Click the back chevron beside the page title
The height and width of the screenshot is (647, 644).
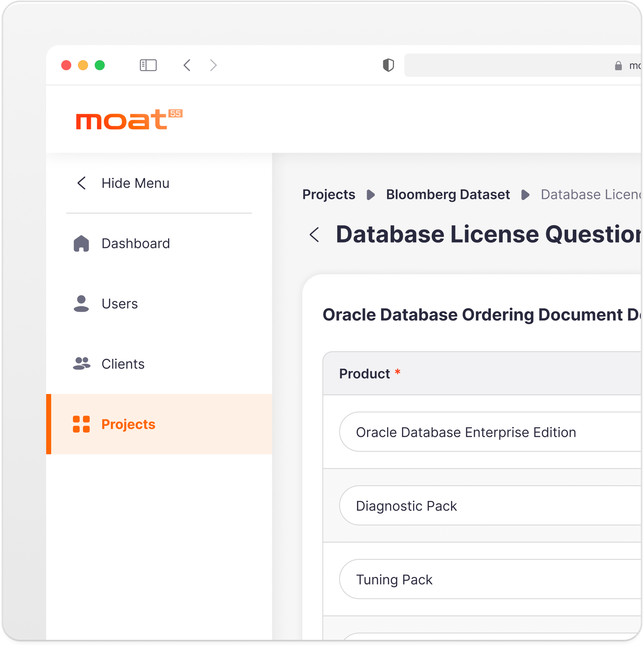point(314,235)
